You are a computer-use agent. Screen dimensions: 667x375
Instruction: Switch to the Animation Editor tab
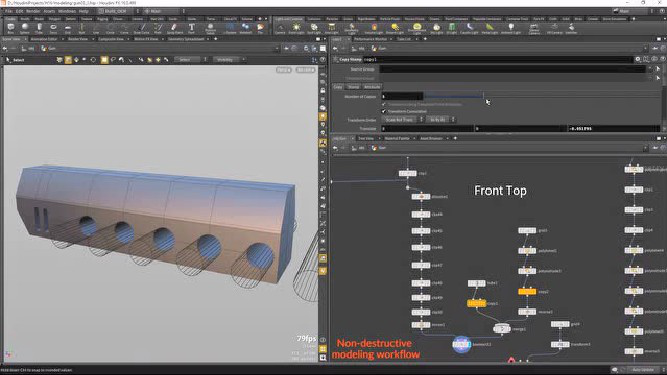(44, 39)
